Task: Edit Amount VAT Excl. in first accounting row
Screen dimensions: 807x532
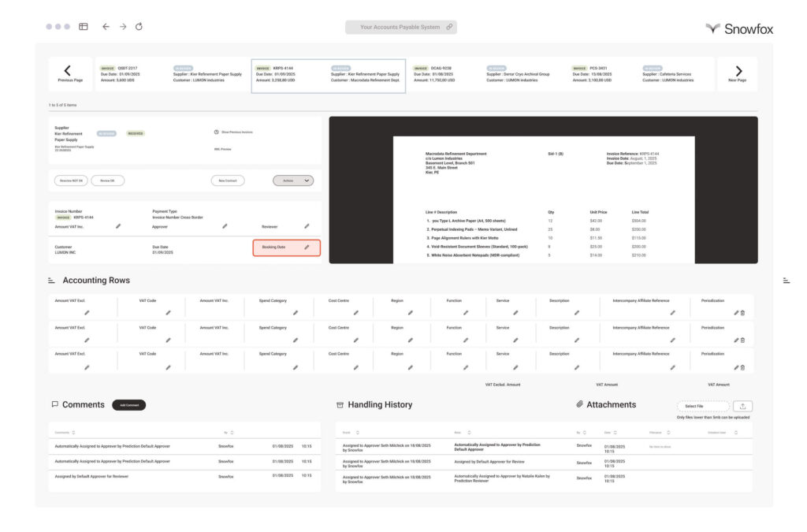Action: pyautogui.click(x=87, y=313)
